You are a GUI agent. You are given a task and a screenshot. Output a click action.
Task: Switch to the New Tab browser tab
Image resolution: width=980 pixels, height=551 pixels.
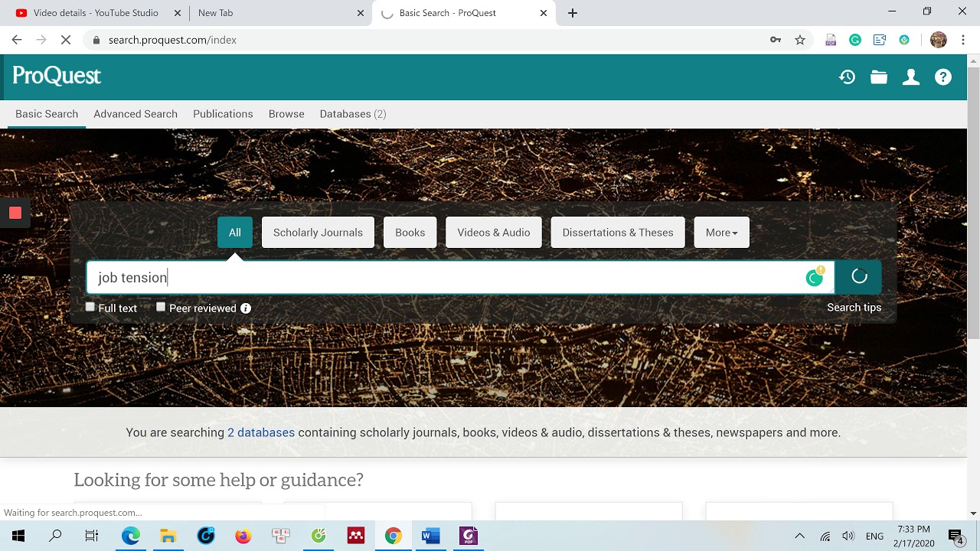279,13
